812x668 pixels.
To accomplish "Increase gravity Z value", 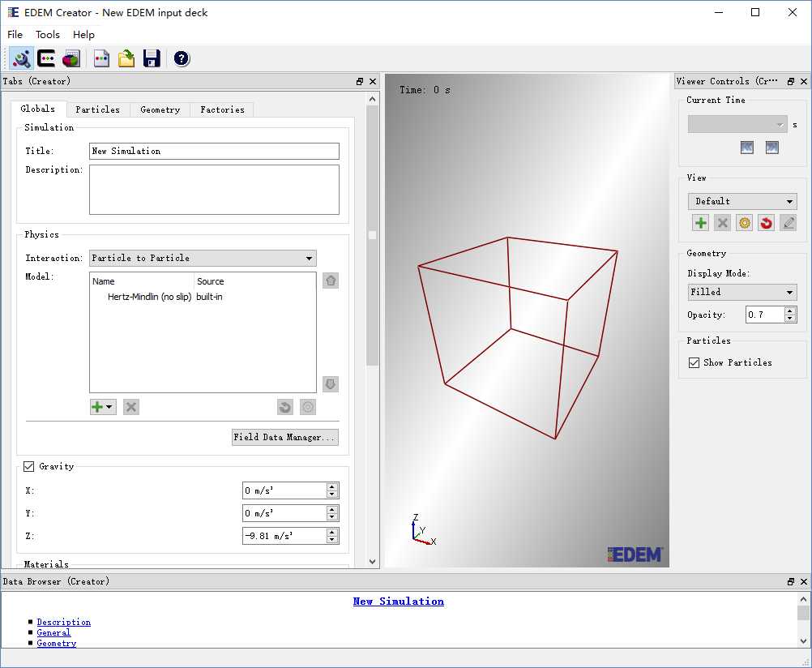I will pyautogui.click(x=332, y=533).
